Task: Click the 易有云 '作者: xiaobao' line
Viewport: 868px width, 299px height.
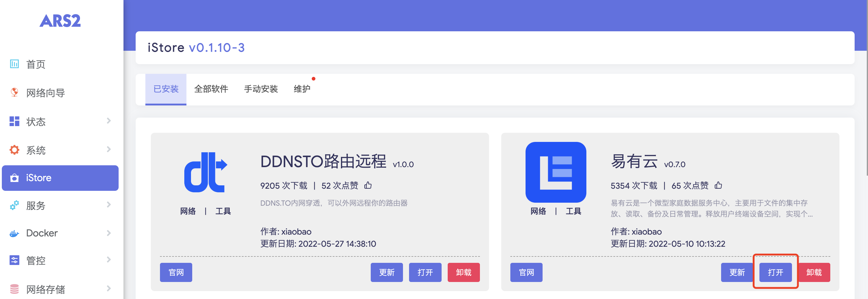Action: click(x=636, y=232)
